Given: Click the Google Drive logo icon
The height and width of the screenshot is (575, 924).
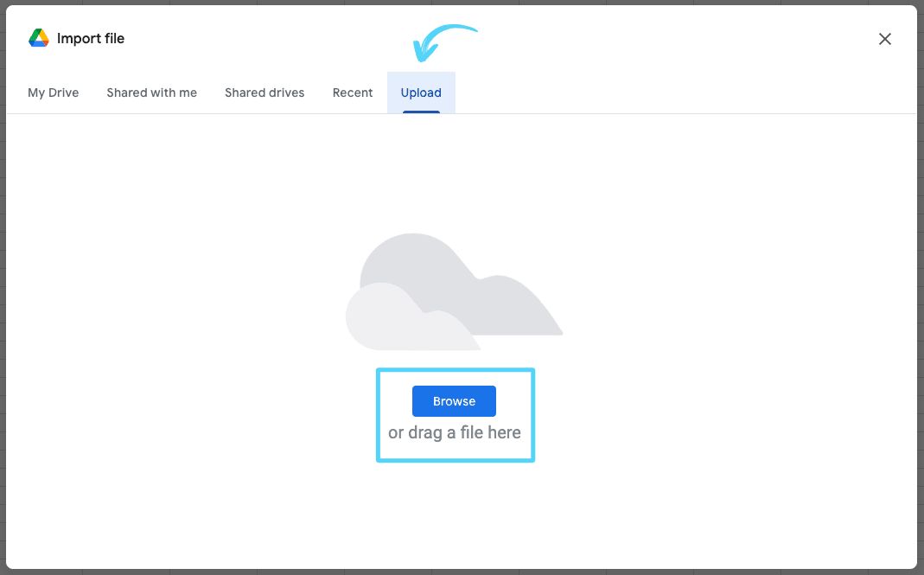Looking at the screenshot, I should (38, 38).
